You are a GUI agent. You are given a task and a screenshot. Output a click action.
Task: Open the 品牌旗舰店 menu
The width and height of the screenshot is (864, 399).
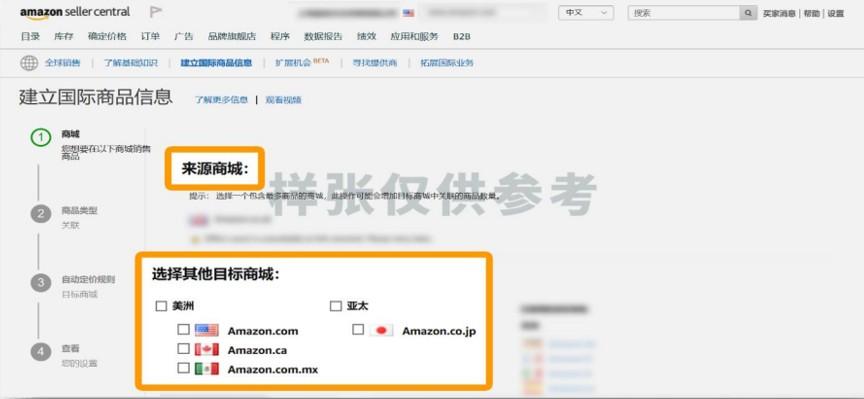click(x=232, y=36)
